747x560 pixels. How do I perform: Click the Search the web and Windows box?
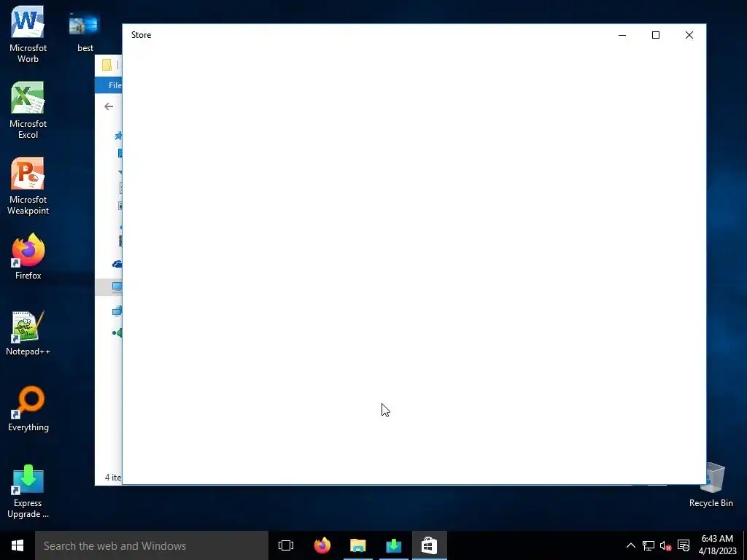click(x=152, y=545)
